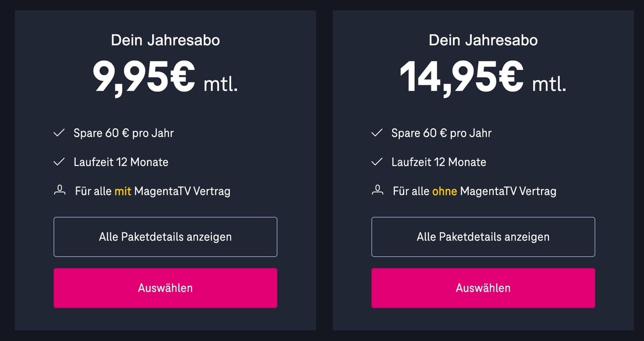The height and width of the screenshot is (341, 644).
Task: Click the checkmark icon beside Laufzeit in the 9,95€ plan
Action: (59, 162)
